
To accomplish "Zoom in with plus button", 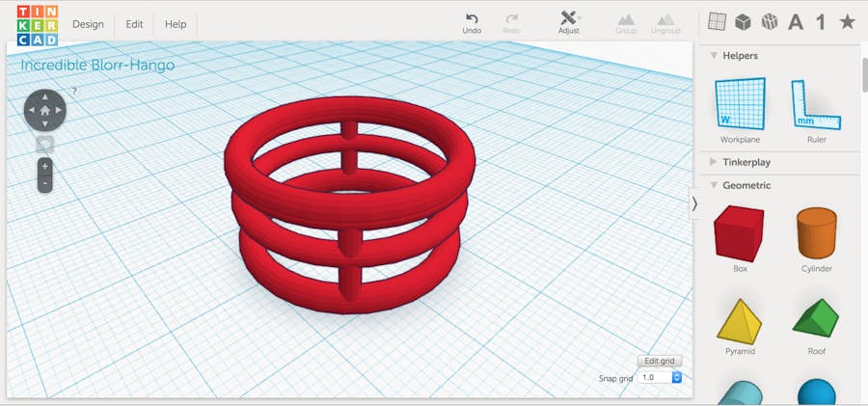I will (x=44, y=167).
